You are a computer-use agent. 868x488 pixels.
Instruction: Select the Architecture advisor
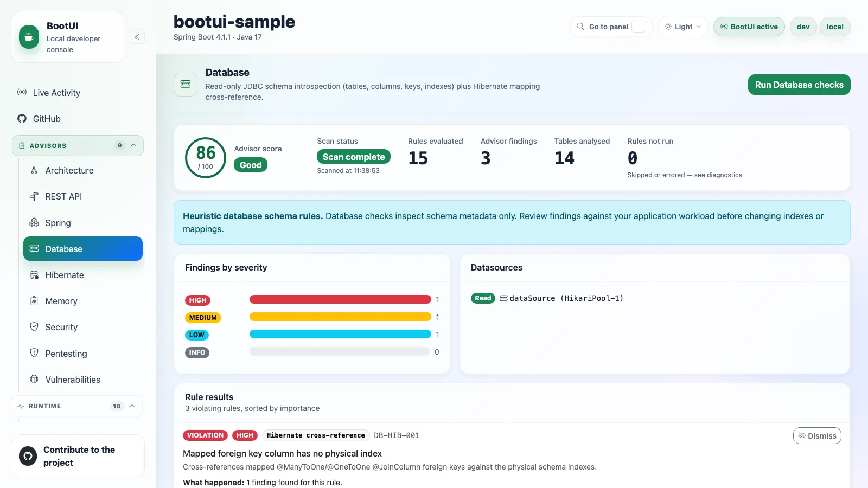(83, 170)
